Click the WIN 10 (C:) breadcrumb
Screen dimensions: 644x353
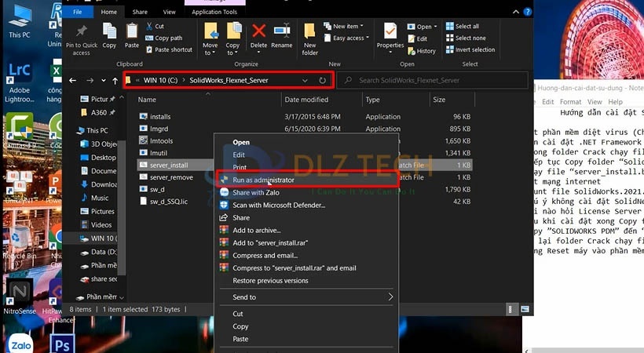tap(160, 81)
